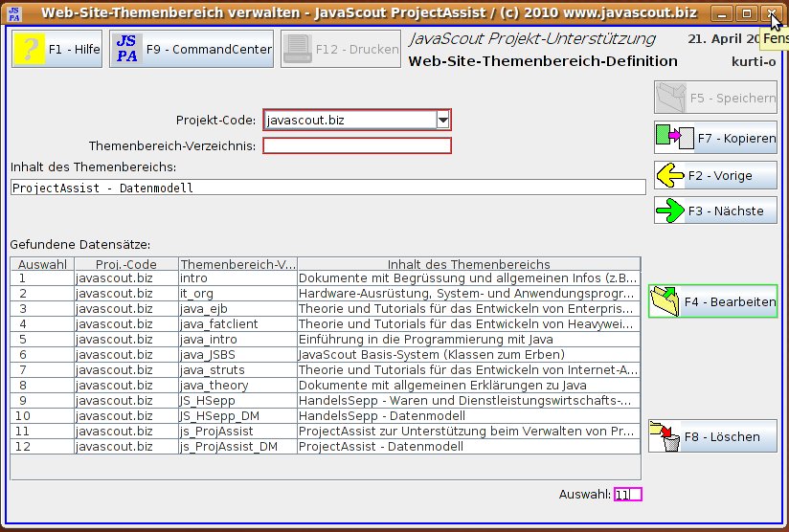Click the yellow question mark help icon
This screenshot has width=789, height=532.
[31, 49]
